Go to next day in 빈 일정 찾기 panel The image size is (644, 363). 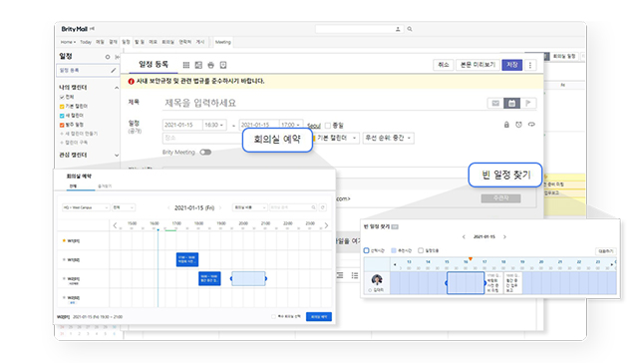(504, 237)
